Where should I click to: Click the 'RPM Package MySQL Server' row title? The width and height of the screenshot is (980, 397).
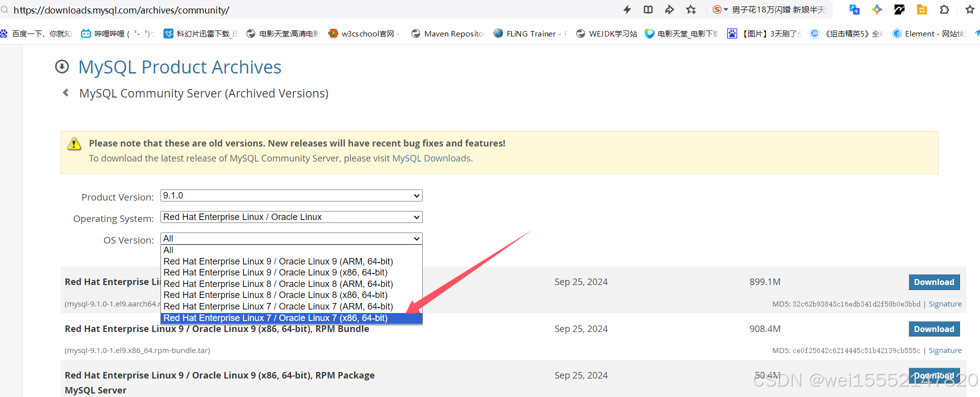pyautogui.click(x=219, y=383)
